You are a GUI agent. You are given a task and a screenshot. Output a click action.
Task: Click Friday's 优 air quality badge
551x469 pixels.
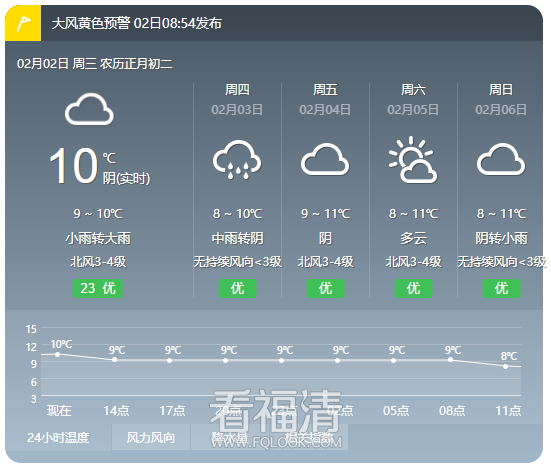(326, 288)
